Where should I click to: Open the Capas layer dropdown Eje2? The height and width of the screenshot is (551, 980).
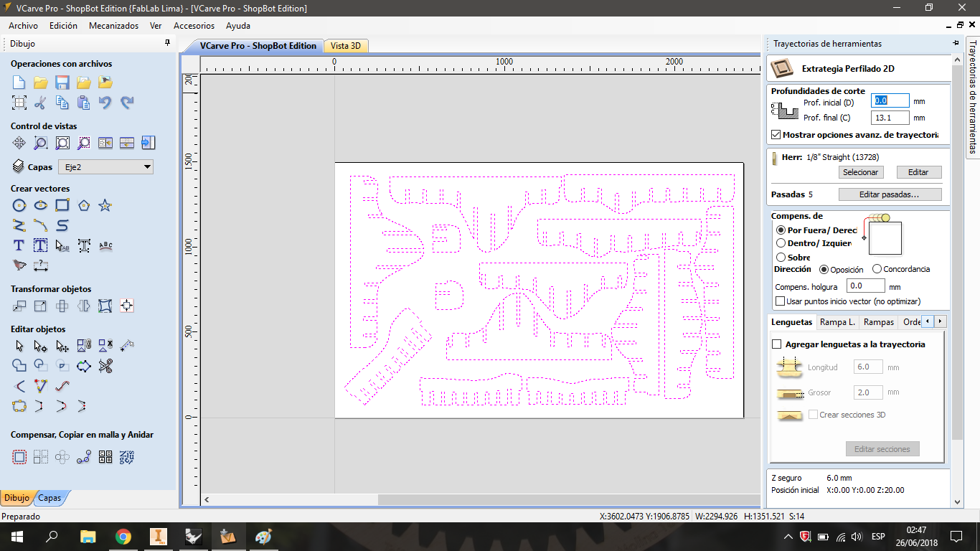[105, 167]
